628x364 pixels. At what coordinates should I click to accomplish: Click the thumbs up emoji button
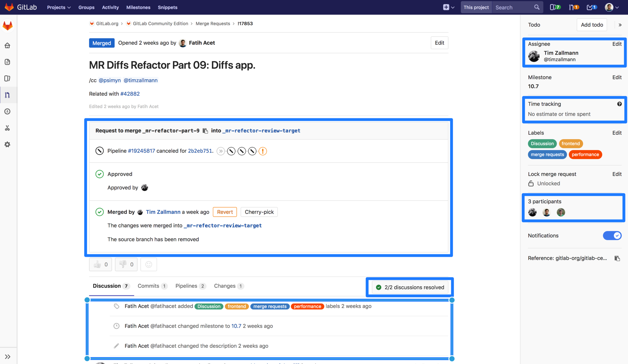coord(101,265)
